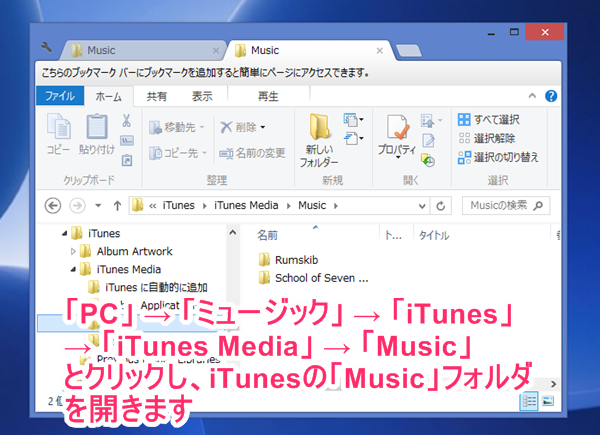The image size is (600, 435).
Task: Open Move to (移動先) dropdown
Action: (176, 127)
